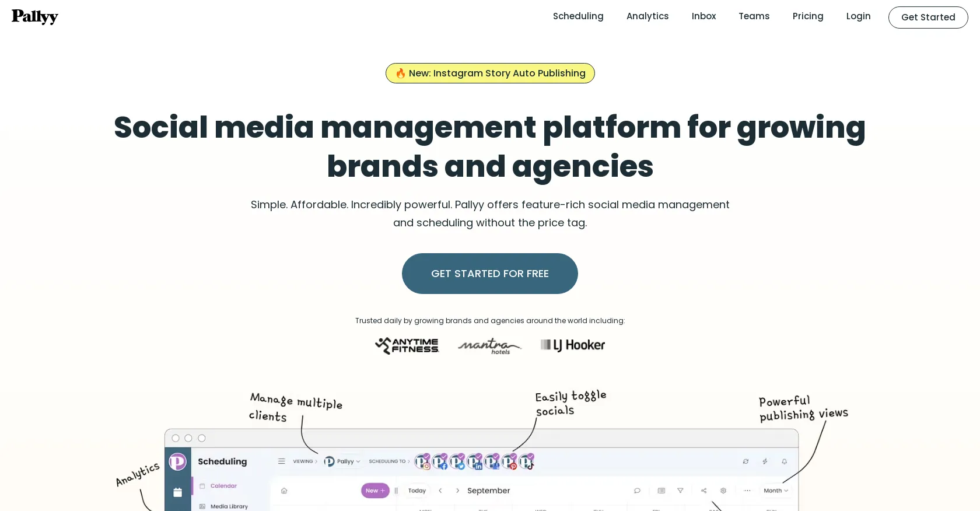Click the Pallyy logo in the header
Screen dimensions: 980x511
click(35, 16)
